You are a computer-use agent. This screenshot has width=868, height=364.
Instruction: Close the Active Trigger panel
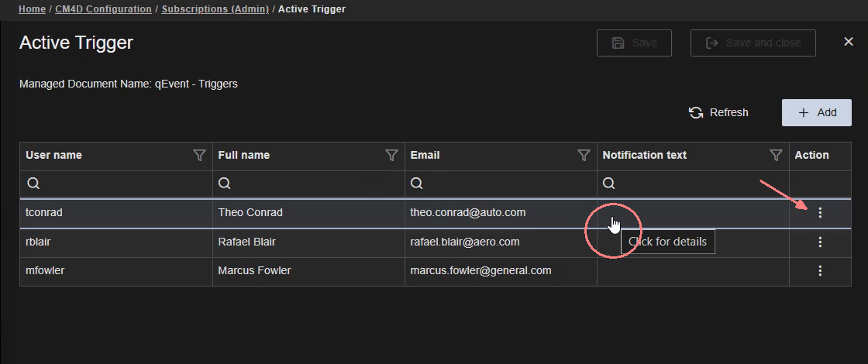(849, 42)
